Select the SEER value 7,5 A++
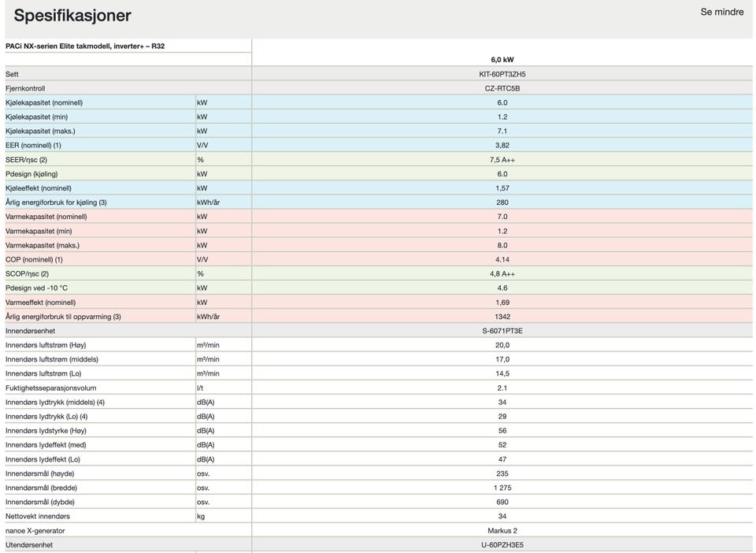This screenshot has height=553, width=756. tap(502, 160)
